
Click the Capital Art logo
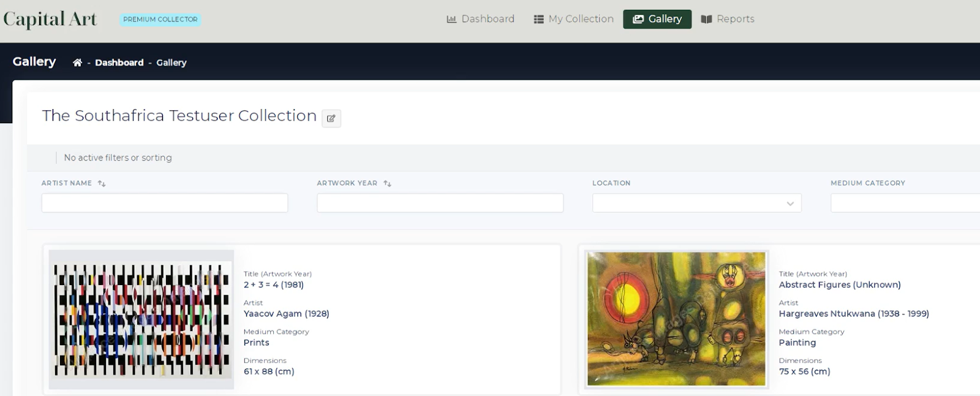click(x=50, y=19)
